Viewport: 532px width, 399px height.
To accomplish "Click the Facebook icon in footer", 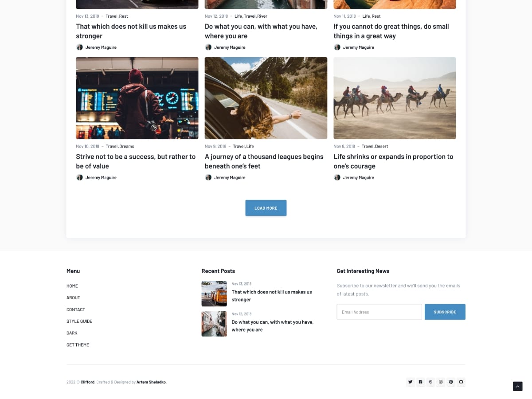I will pos(420,382).
